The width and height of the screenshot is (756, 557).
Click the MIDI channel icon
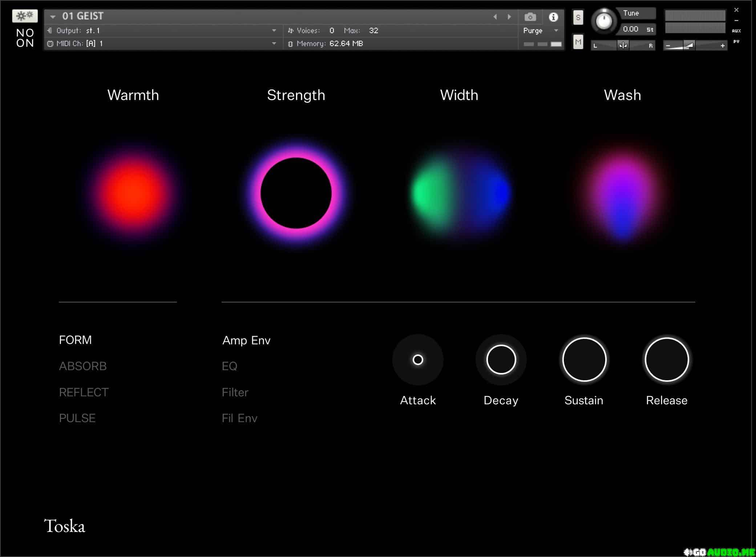coord(50,44)
